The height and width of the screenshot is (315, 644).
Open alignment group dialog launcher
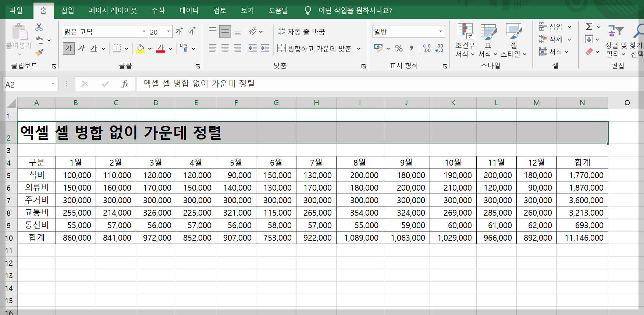pyautogui.click(x=364, y=66)
